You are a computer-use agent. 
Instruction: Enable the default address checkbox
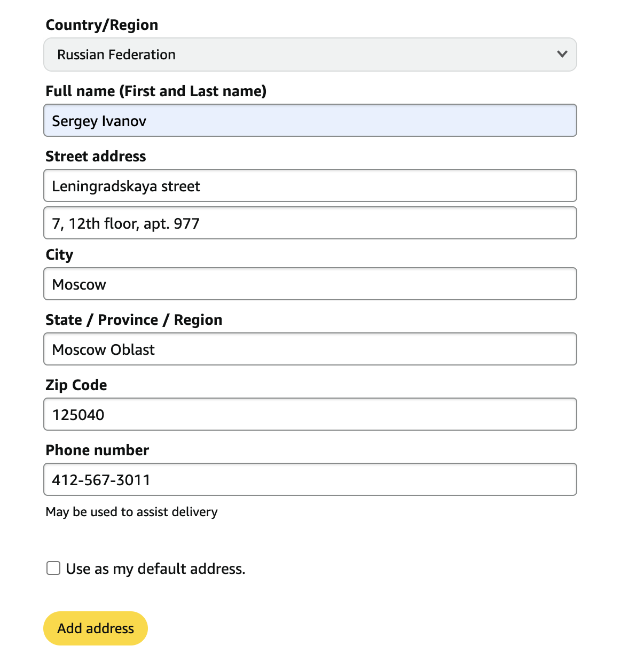(x=53, y=568)
